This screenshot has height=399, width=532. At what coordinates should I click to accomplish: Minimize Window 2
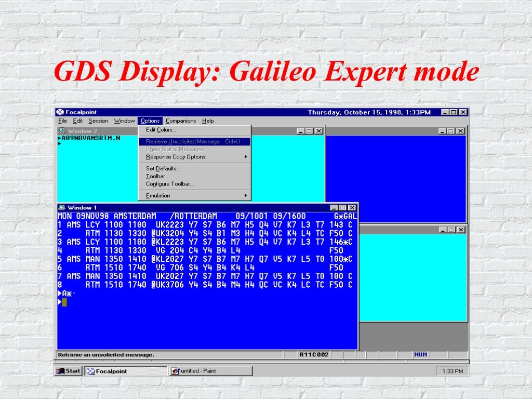pos(301,131)
